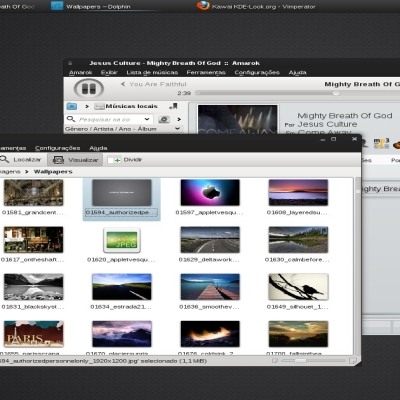The image size is (400, 400).
Task: Select 01636_smoothev pier wallpaper
Action: point(210,287)
